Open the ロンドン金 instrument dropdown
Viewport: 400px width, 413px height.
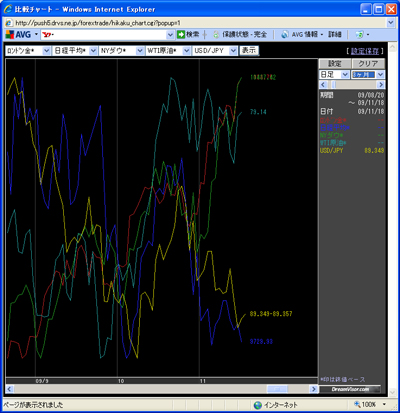28,51
